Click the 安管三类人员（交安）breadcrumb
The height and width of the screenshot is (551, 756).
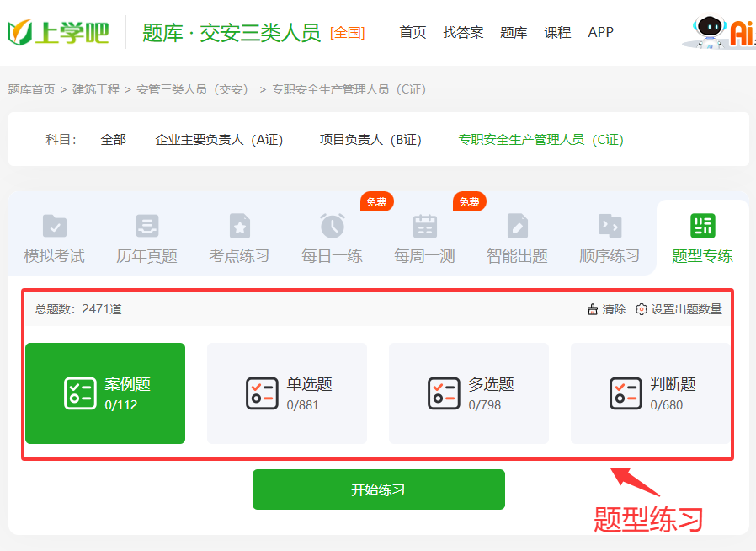point(194,89)
